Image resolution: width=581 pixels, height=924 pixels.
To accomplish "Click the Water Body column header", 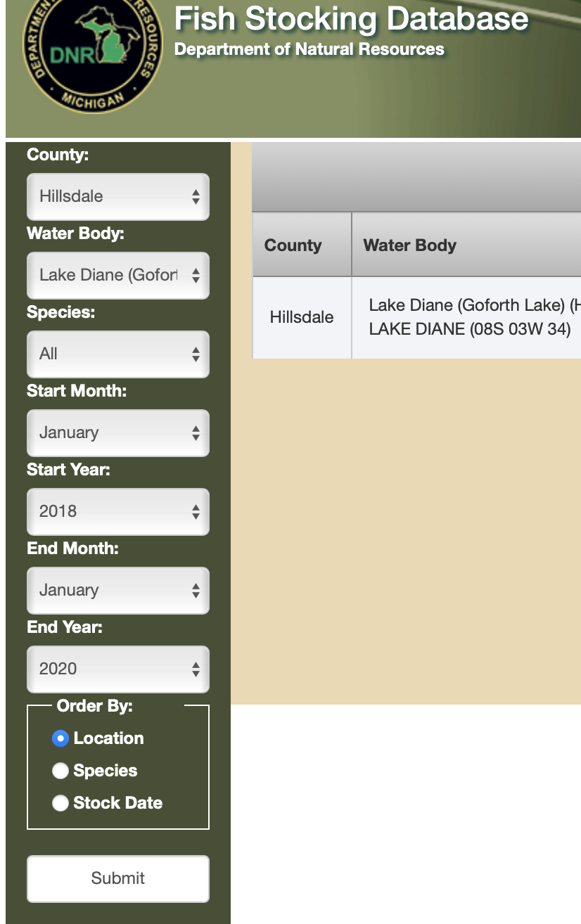I will pos(410,245).
